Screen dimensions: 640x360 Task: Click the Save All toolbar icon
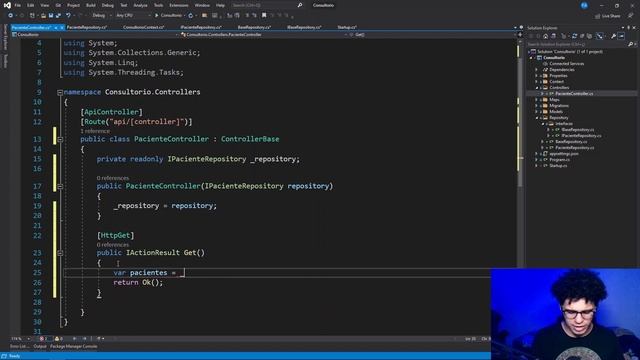(x=58, y=16)
